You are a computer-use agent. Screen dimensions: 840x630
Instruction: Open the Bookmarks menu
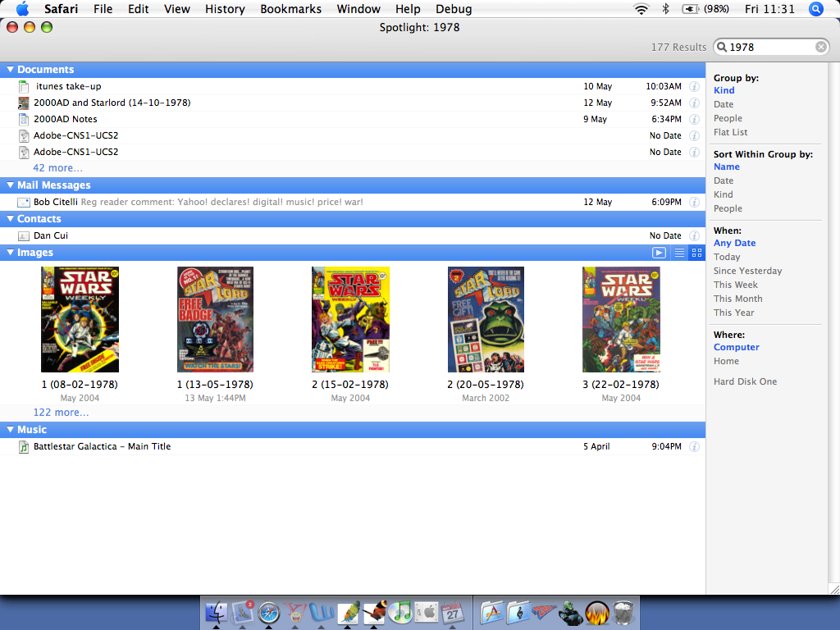tap(291, 8)
